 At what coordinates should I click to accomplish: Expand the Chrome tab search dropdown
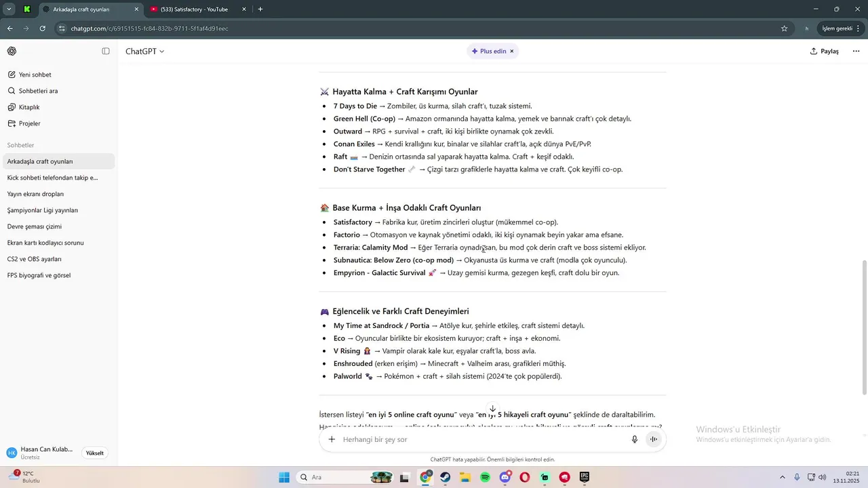(9, 9)
